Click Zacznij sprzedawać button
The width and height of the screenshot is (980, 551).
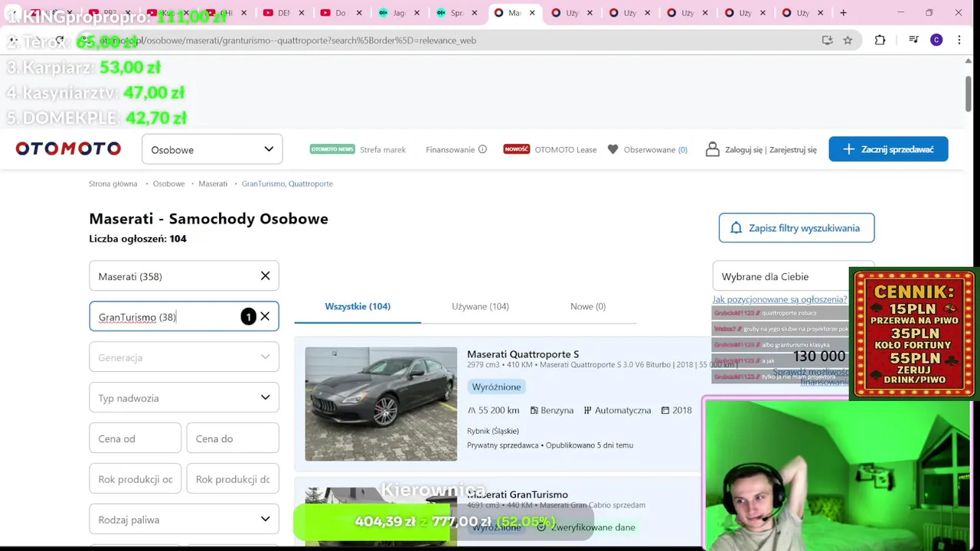click(888, 149)
